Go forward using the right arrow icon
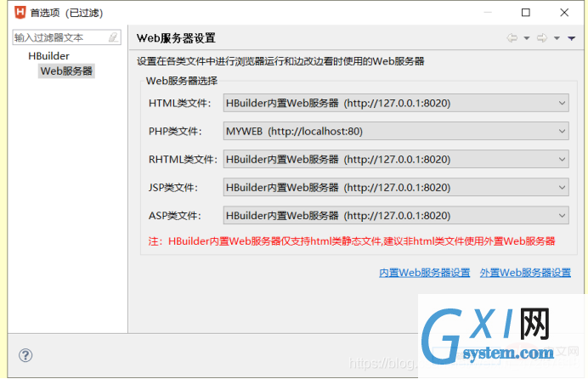 [x=542, y=38]
